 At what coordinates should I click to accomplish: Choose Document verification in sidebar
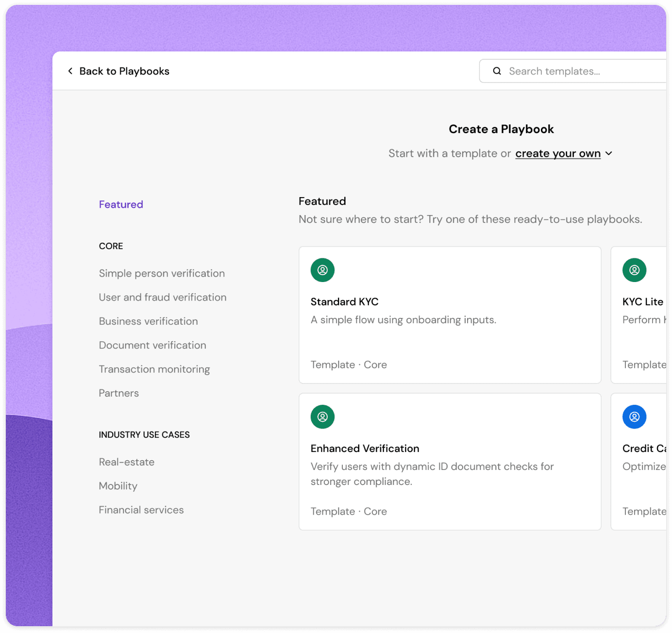coord(152,345)
